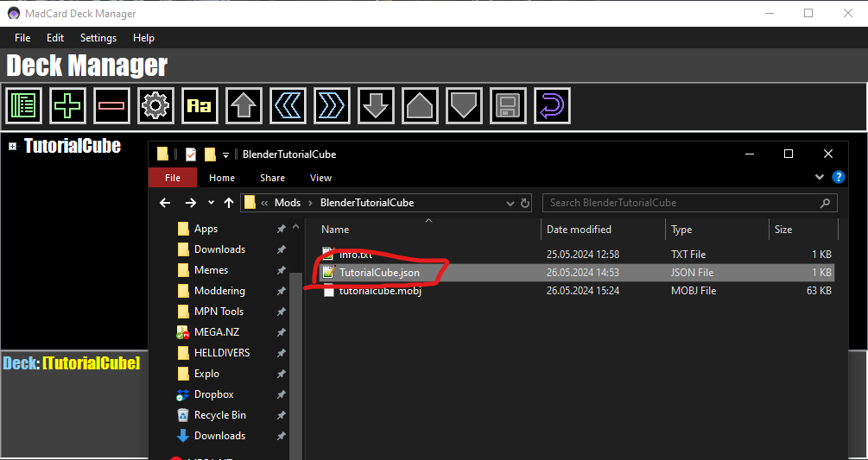The width and height of the screenshot is (868, 460).
Task: Click the move-to-bottom pentagon icon
Action: point(464,105)
